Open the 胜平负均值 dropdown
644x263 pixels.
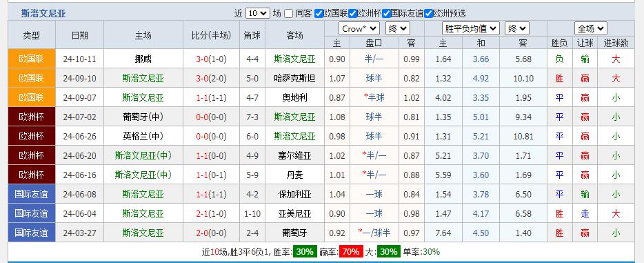coord(471,29)
